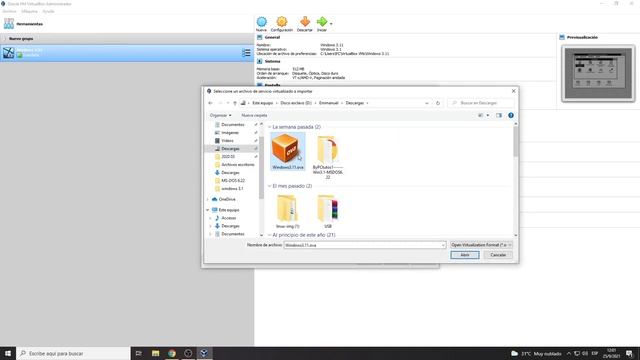This screenshot has width=640, height=360.
Task: Click the Descartar orange arrow icon
Action: (304, 22)
